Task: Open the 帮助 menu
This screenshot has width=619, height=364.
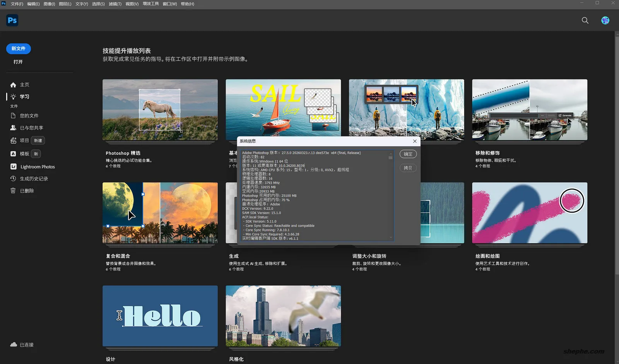Action: click(188, 4)
